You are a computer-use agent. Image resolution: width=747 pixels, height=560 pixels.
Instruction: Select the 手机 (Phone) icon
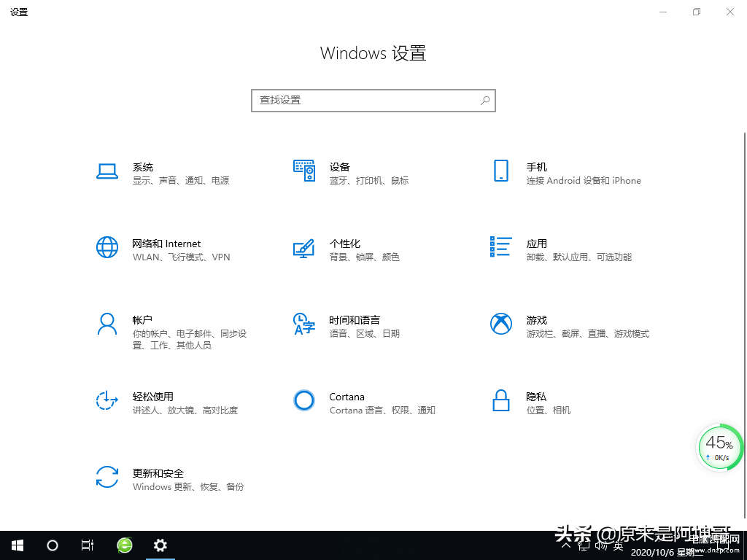[500, 171]
